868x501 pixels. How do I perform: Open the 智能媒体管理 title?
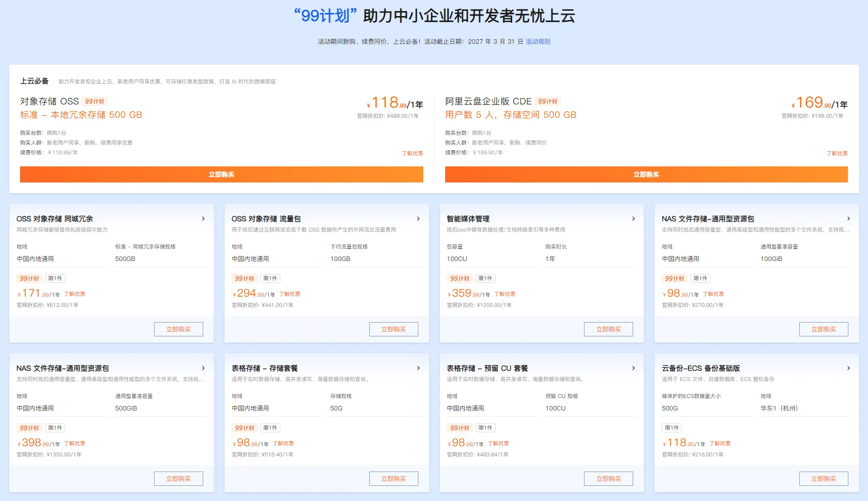(468, 219)
